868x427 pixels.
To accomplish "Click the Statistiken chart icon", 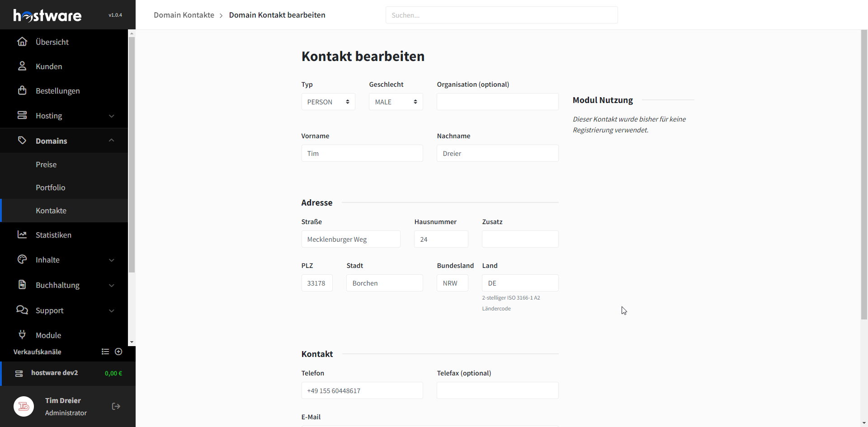I will 22,235.
